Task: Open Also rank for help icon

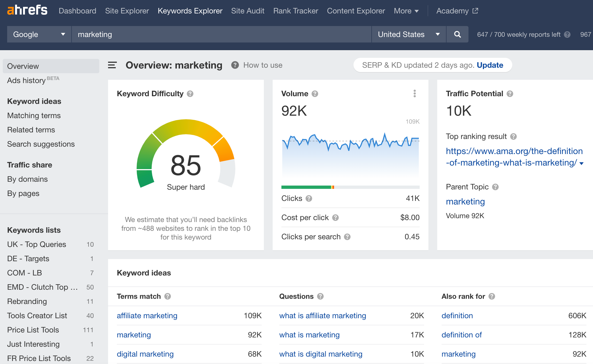Action: [x=492, y=296]
